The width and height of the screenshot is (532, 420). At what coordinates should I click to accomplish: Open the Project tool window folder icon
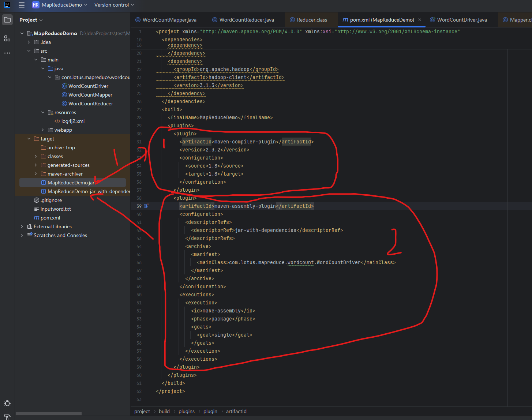coord(7,20)
